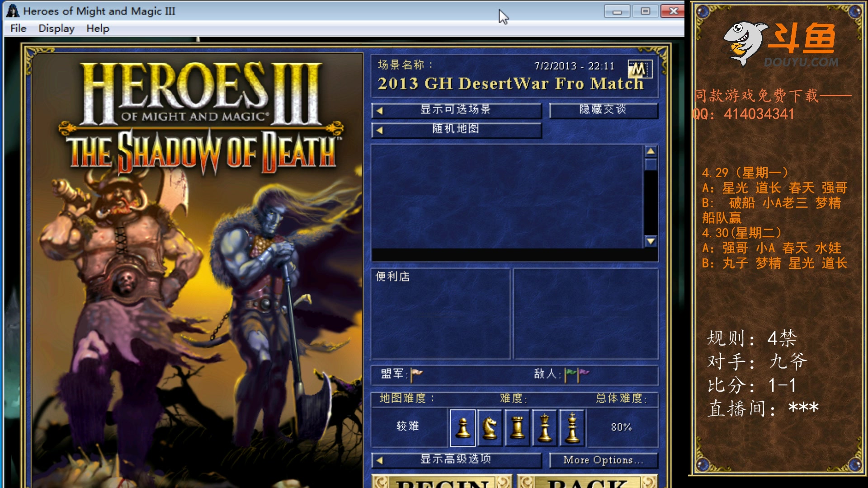Screen dimensions: 868x488
Task: Maximize the Heroes III window
Action: pos(645,11)
